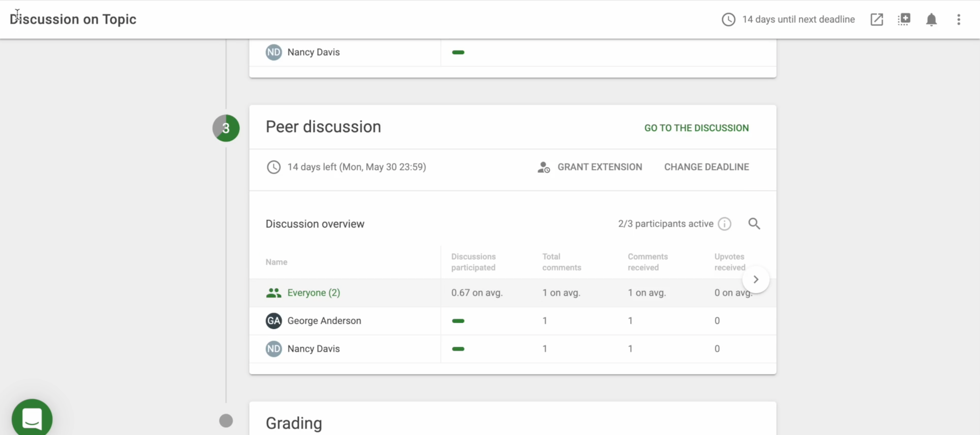Click Change Deadline button
980x435 pixels.
point(706,167)
